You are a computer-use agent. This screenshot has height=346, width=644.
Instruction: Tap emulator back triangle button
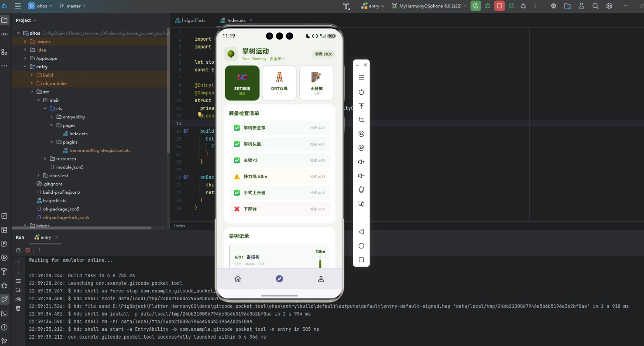tap(361, 232)
